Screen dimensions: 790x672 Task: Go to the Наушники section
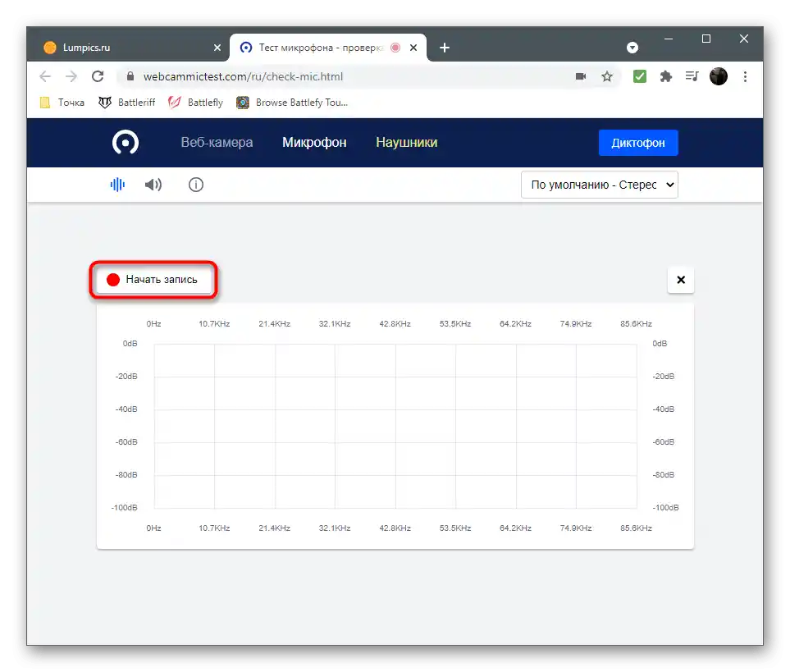point(407,143)
